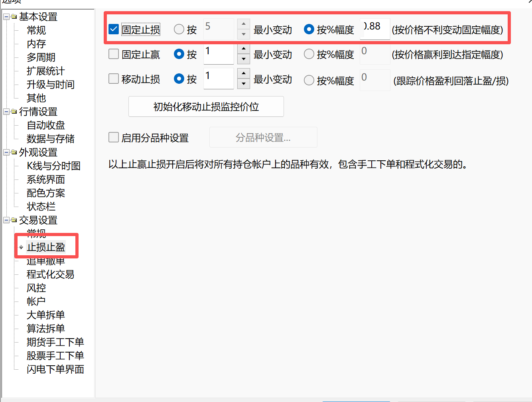Open 期货手工下单 settings

(55, 342)
